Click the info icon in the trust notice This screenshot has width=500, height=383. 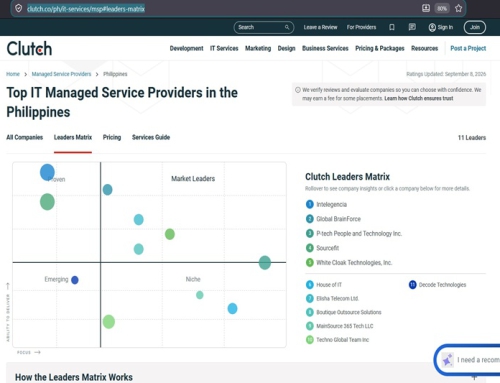pyautogui.click(x=298, y=90)
